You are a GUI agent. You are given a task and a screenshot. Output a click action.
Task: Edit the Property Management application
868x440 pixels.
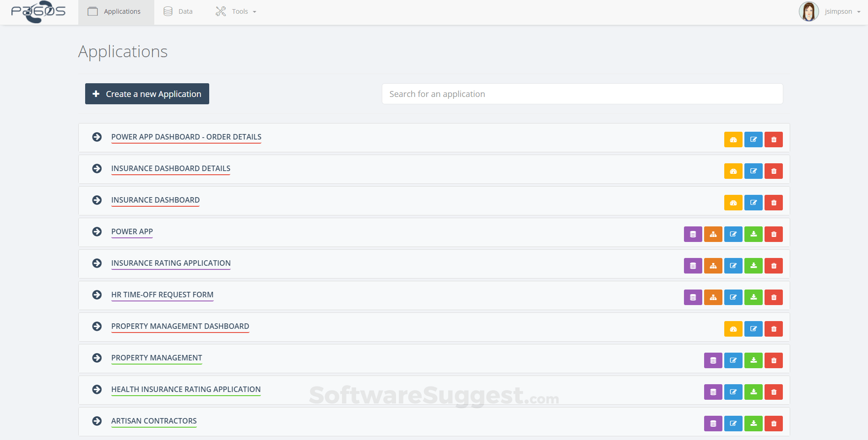733,360
